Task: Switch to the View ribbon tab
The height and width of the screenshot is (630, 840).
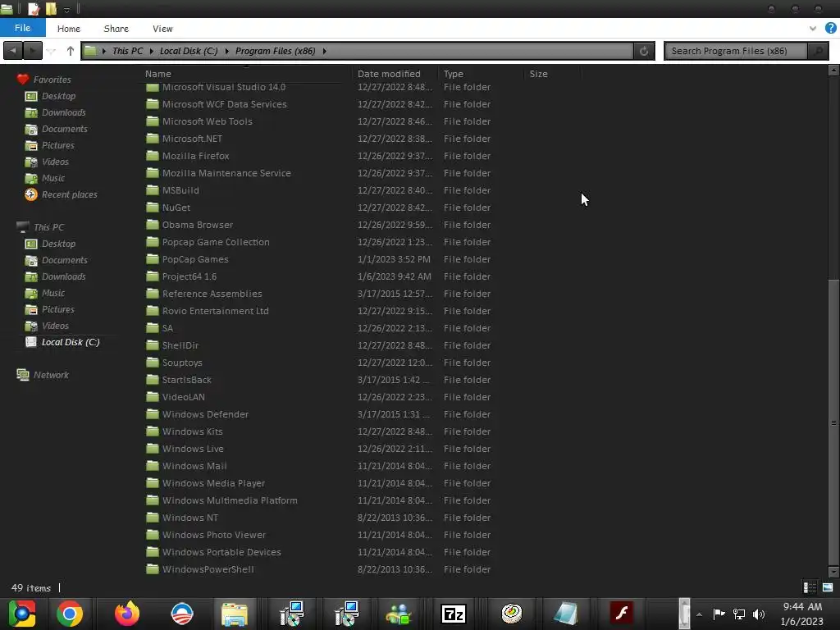Action: point(162,29)
